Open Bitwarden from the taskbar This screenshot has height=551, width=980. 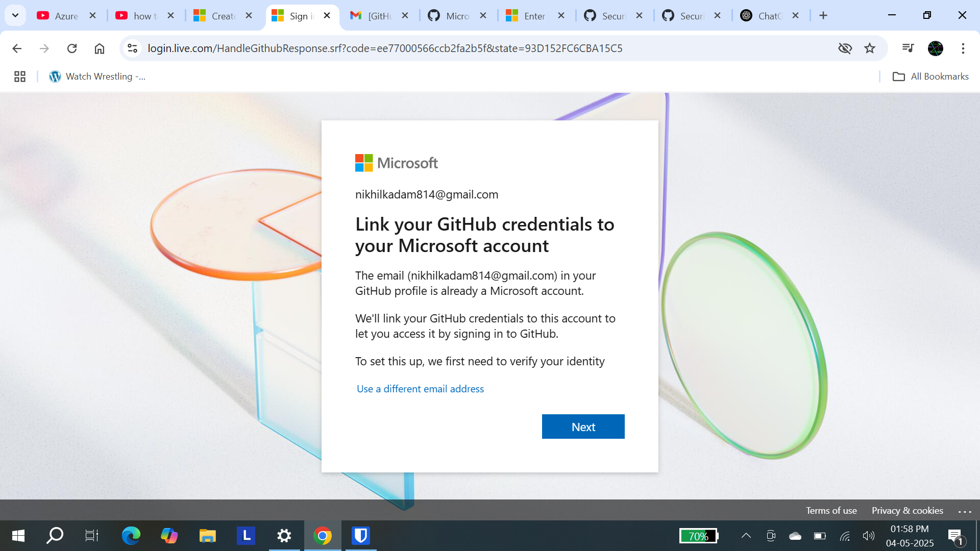click(x=361, y=536)
